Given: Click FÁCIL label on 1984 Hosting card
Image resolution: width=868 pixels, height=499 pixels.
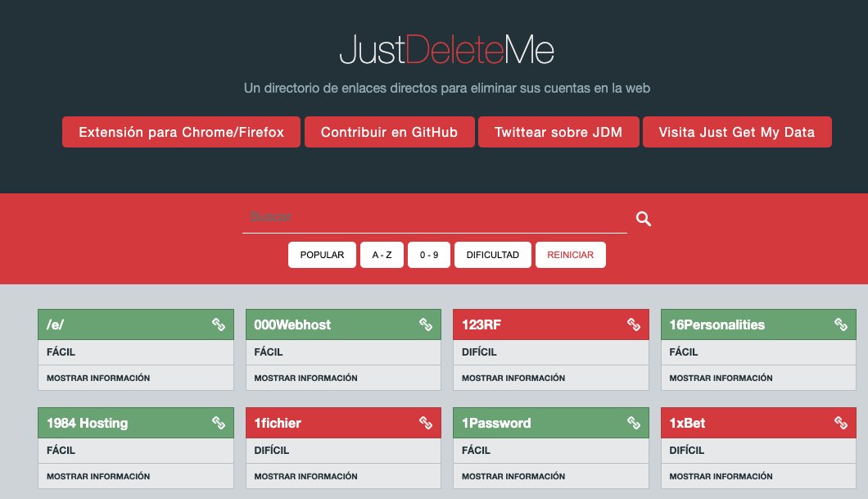Looking at the screenshot, I should click(x=61, y=451).
